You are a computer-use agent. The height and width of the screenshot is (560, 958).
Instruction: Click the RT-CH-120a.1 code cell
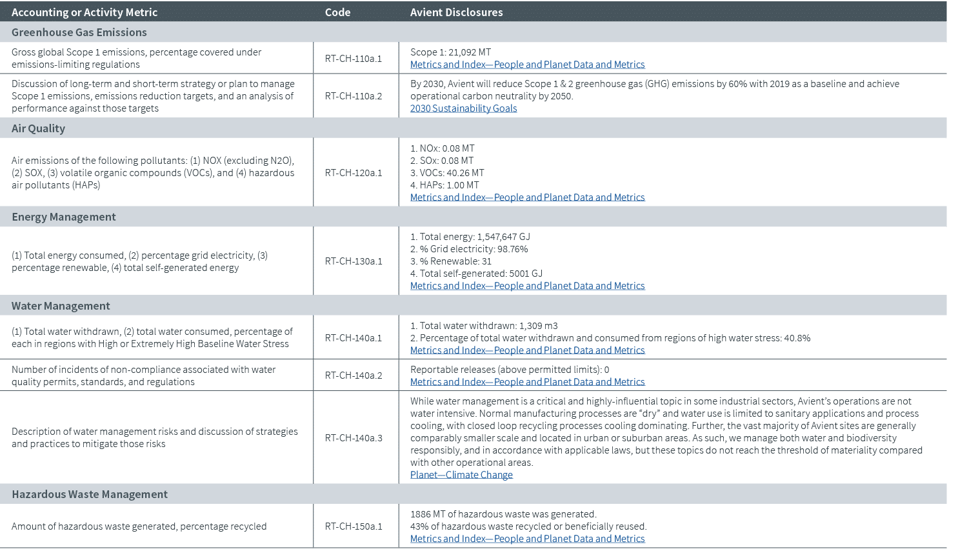click(x=356, y=172)
